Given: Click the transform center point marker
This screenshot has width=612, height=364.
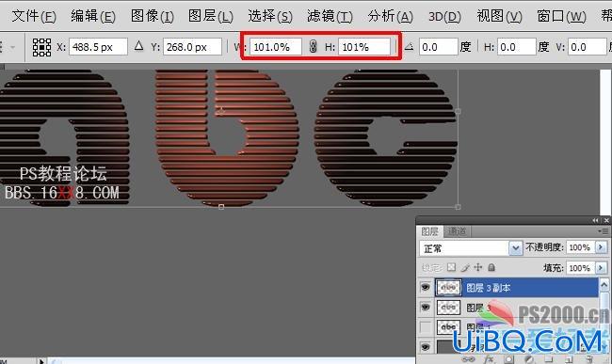Looking at the screenshot, I should coord(221,112).
